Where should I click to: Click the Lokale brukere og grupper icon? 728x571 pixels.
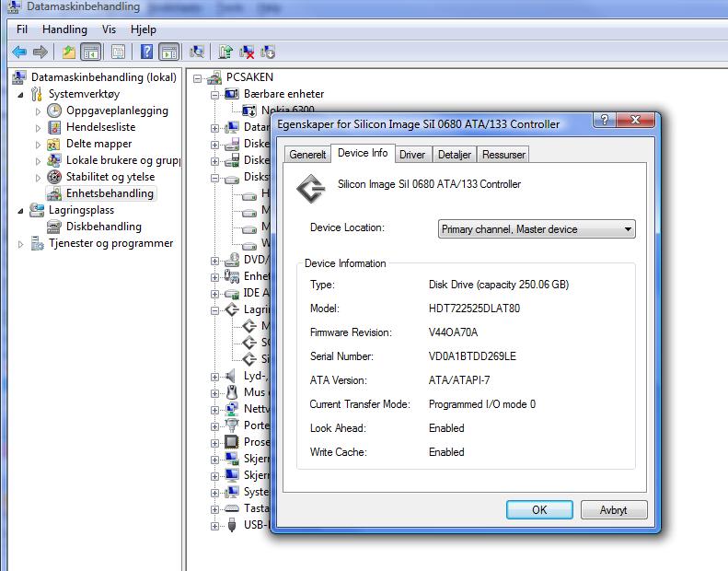click(54, 160)
